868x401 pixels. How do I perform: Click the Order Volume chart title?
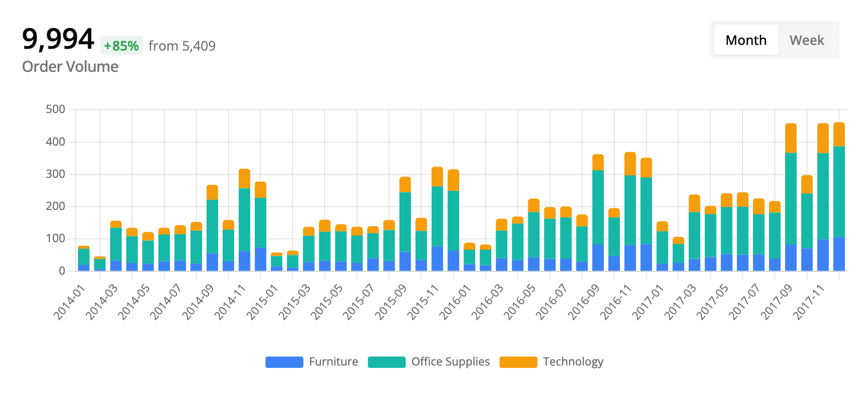tap(70, 67)
